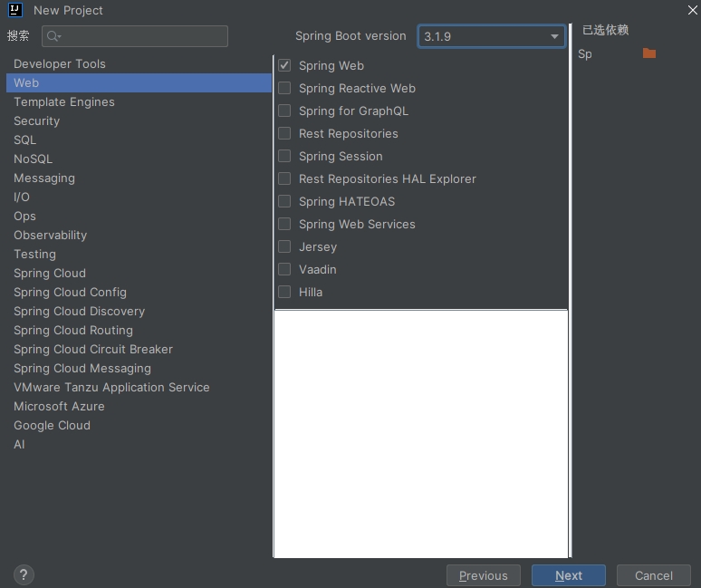Screen dimensions: 701x588
Task: Cancel the new project wizard
Action: tap(654, 575)
